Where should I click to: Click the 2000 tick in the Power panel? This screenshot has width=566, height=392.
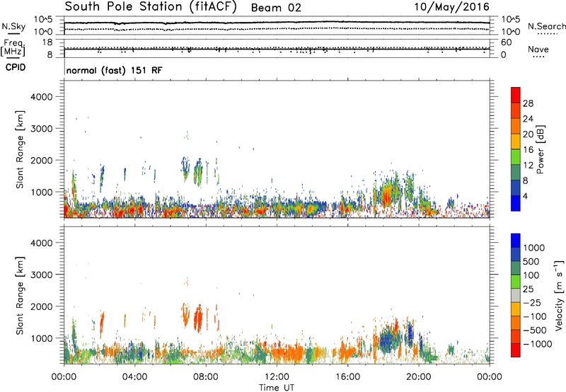pos(41,160)
